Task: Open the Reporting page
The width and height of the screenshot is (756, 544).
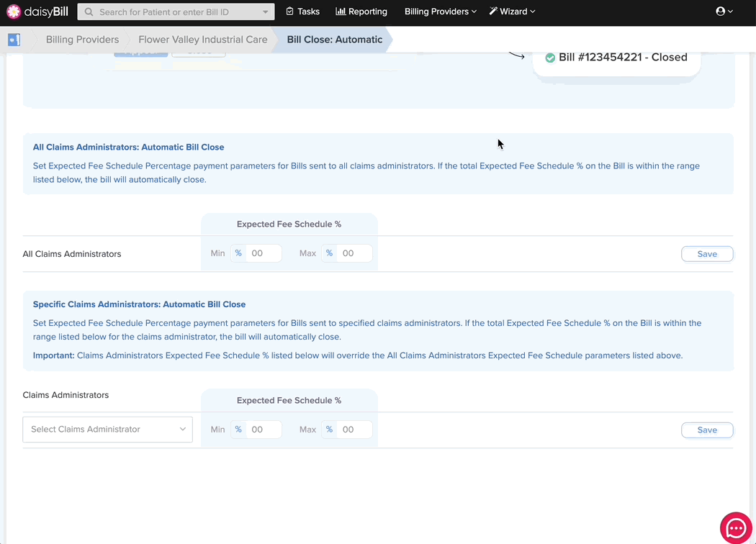Action: coord(361,12)
